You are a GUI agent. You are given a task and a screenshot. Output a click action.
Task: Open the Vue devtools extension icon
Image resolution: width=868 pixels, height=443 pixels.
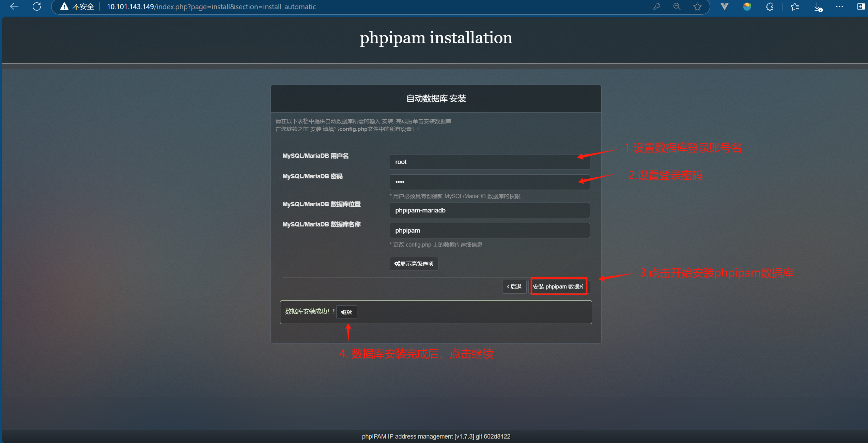(724, 6)
